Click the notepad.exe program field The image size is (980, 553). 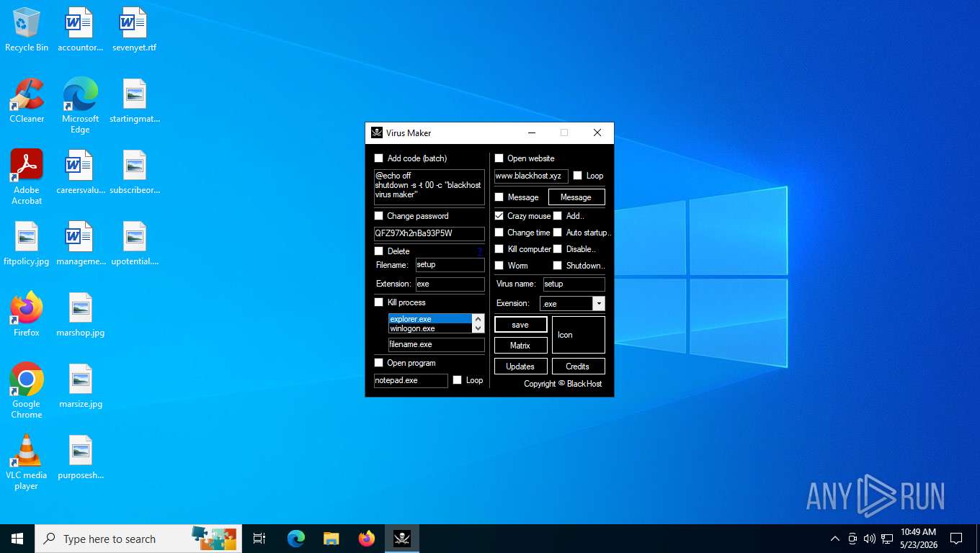coord(411,380)
